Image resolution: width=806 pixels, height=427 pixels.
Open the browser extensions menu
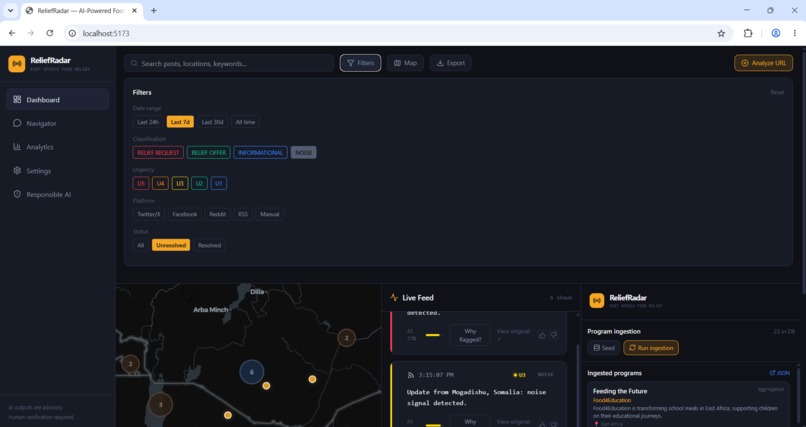748,33
